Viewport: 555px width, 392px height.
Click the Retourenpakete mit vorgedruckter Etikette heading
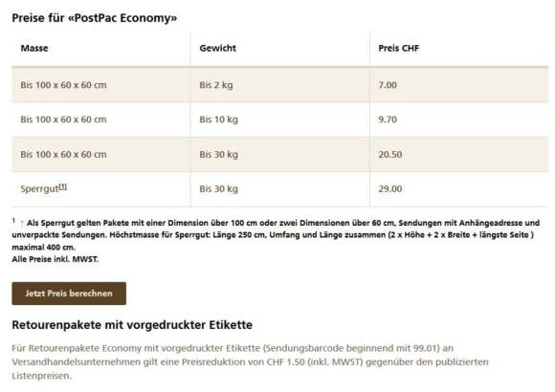(132, 325)
